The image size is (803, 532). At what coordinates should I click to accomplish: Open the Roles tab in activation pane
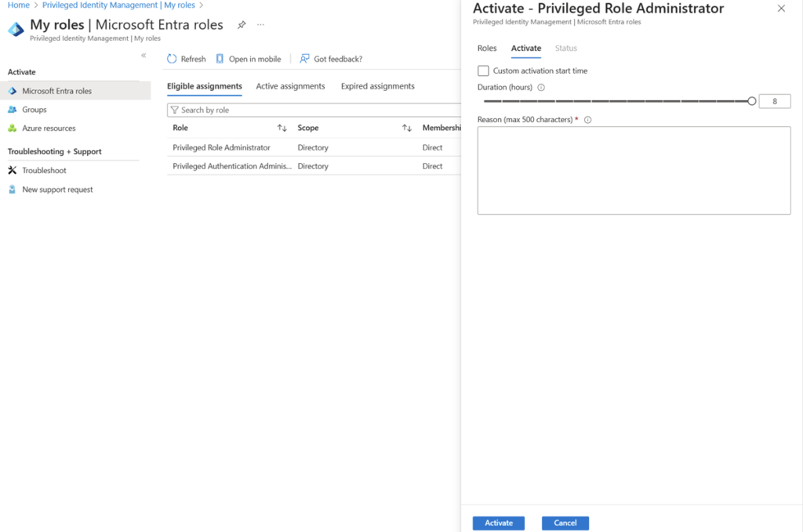pos(487,49)
